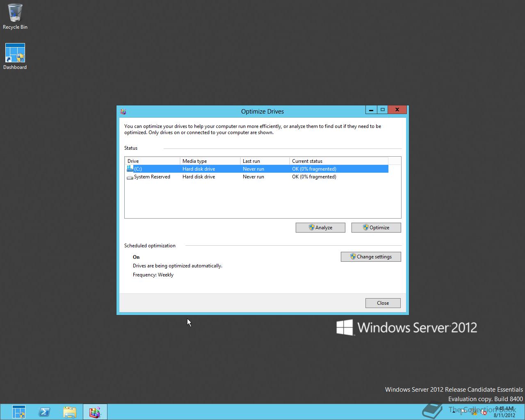
Task: Click 'Never run' in the System Reserved row
Action: tap(253, 177)
